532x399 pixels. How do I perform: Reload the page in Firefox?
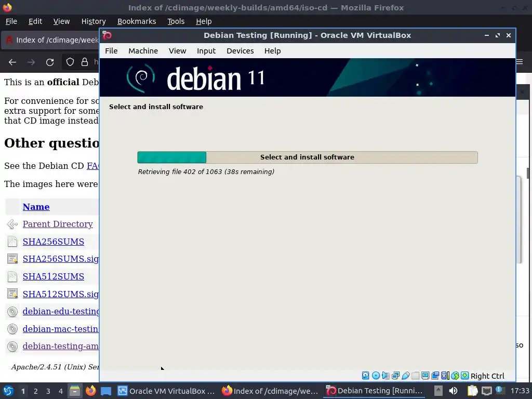click(50, 62)
